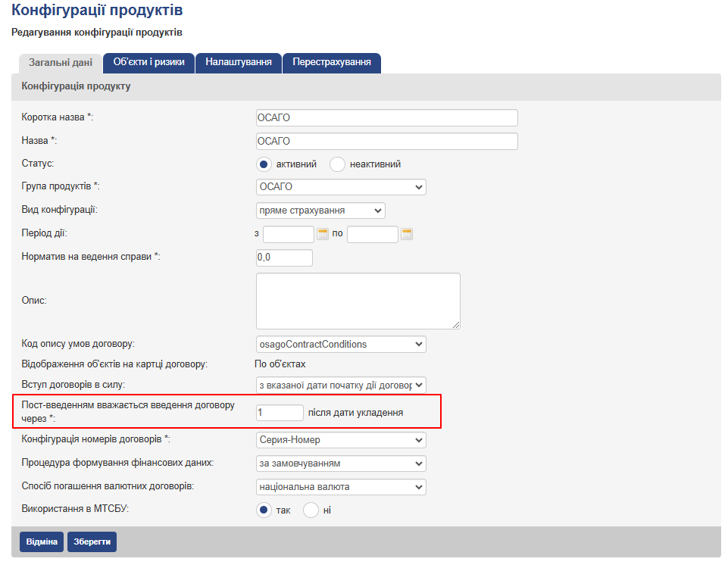Select the 'неактивний' status radio button

pyautogui.click(x=338, y=164)
